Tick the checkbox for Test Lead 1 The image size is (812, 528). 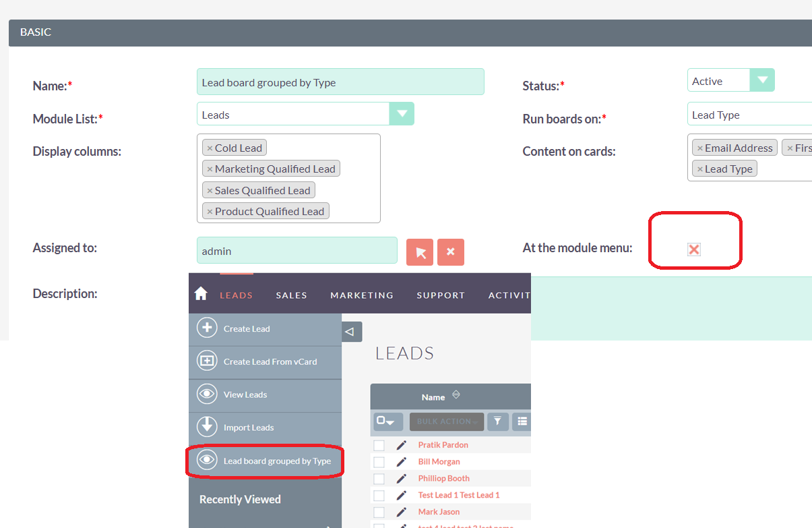pyautogui.click(x=379, y=495)
